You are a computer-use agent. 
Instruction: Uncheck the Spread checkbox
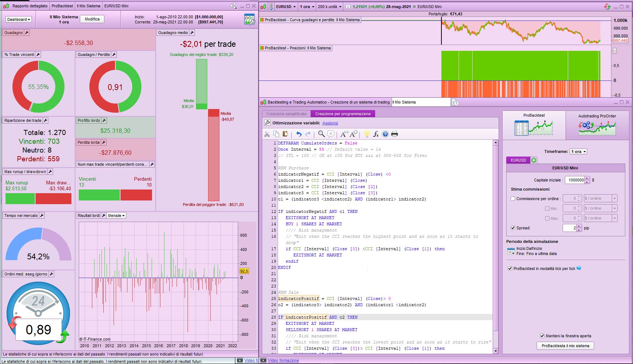pyautogui.click(x=513, y=228)
